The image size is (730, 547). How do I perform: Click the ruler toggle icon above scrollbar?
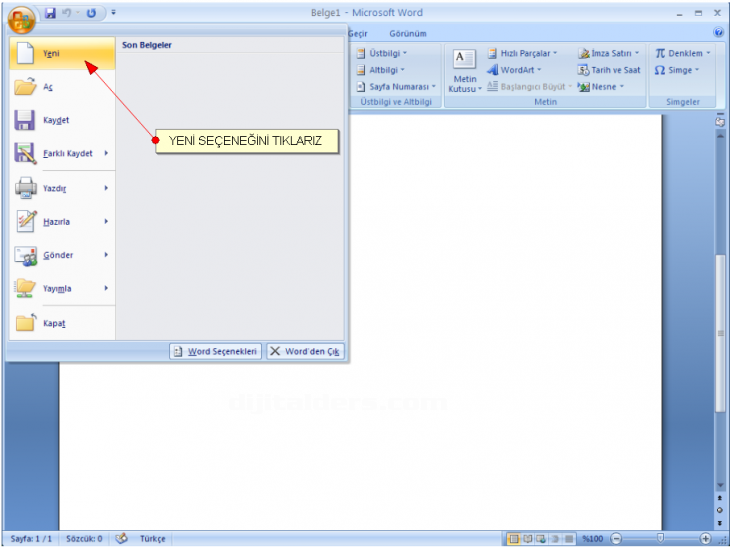pyautogui.click(x=720, y=121)
